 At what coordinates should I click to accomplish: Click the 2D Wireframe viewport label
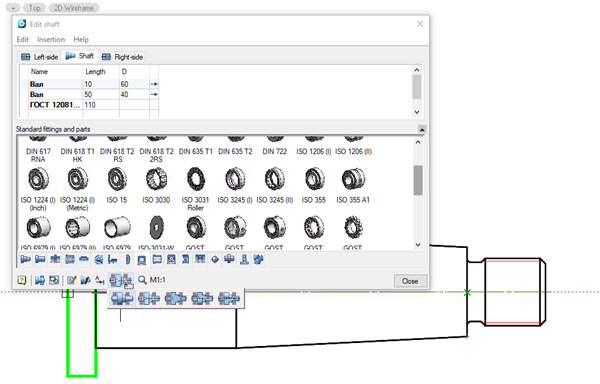[74, 8]
